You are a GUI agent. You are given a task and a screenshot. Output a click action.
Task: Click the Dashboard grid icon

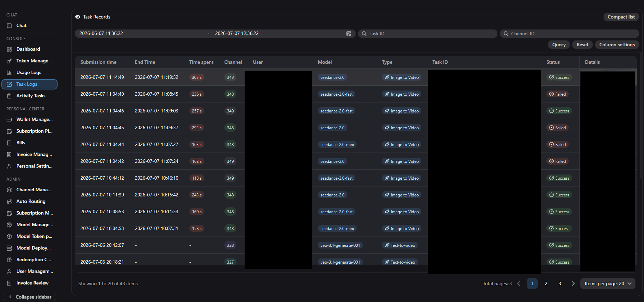[9, 49]
